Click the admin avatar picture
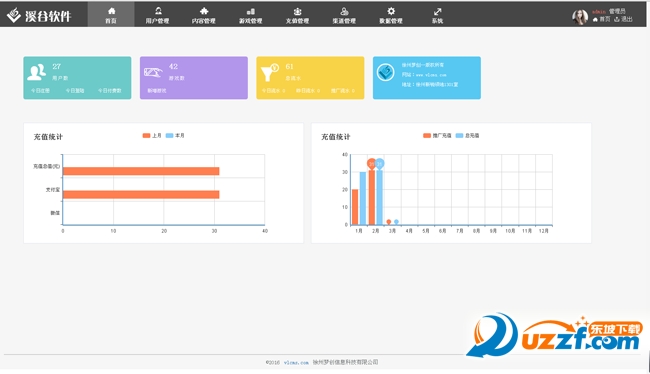Image resolution: width=650 pixels, height=374 pixels. tap(580, 17)
